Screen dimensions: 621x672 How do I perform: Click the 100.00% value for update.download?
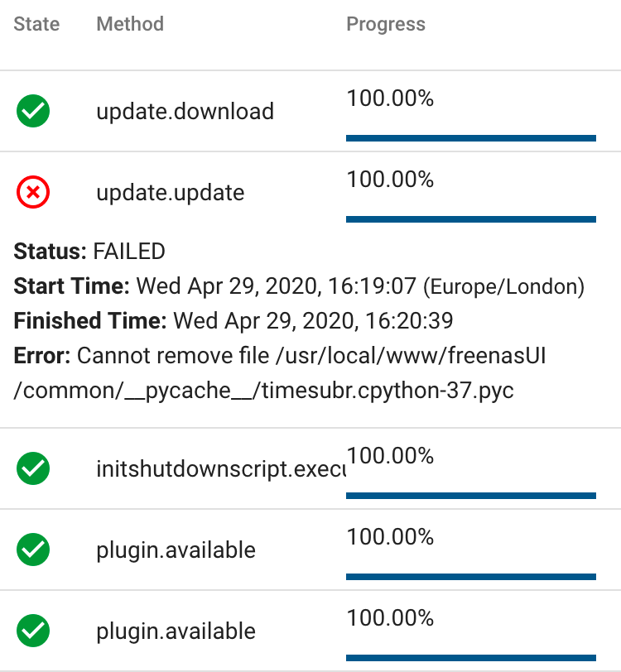coord(390,98)
